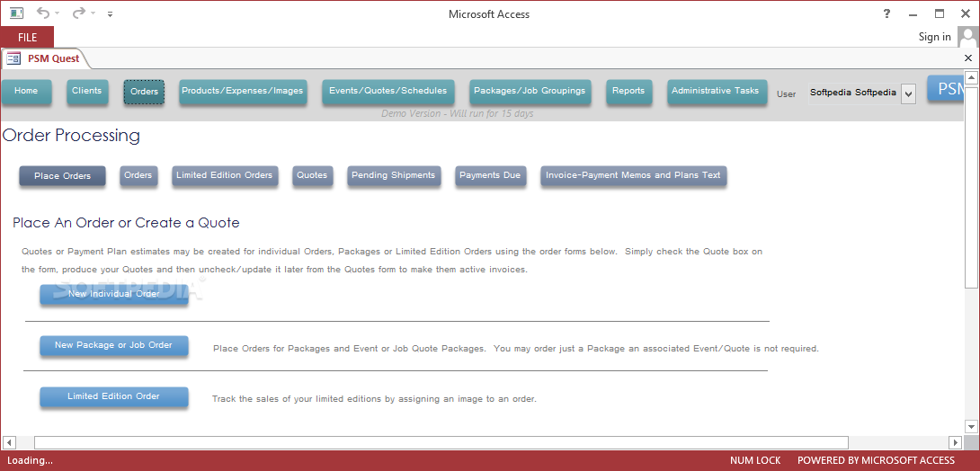Click the Help question mark icon

886,13
